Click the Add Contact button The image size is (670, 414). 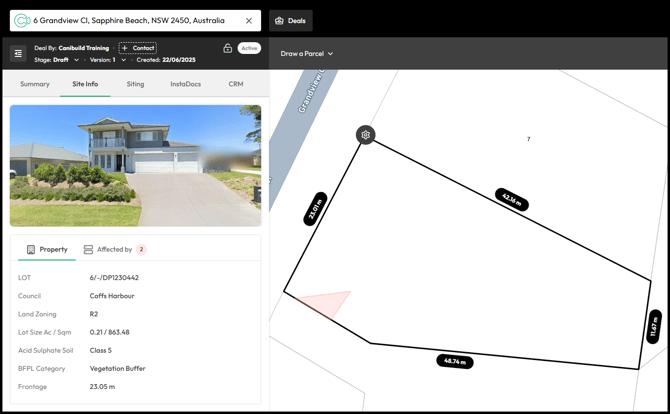tap(138, 48)
